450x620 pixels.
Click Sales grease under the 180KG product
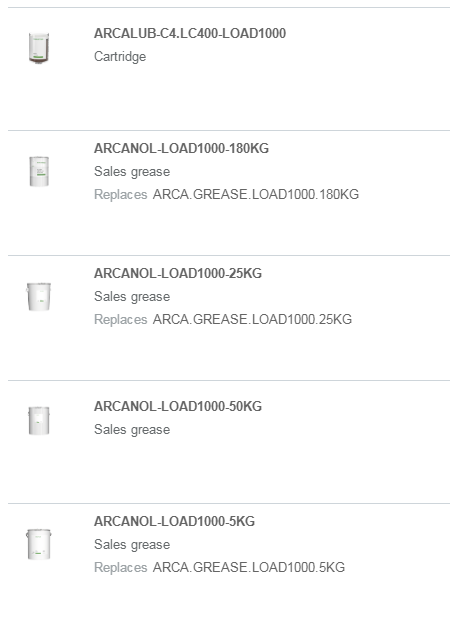[x=132, y=172]
